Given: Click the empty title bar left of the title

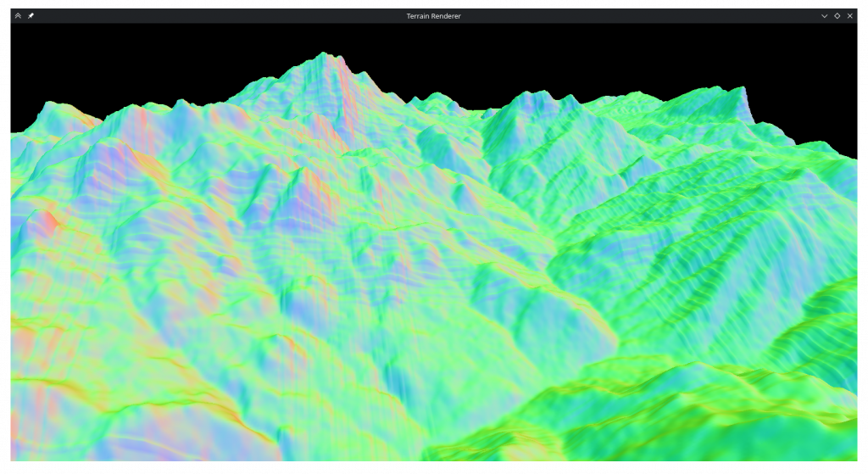Looking at the screenshot, I should [x=212, y=16].
